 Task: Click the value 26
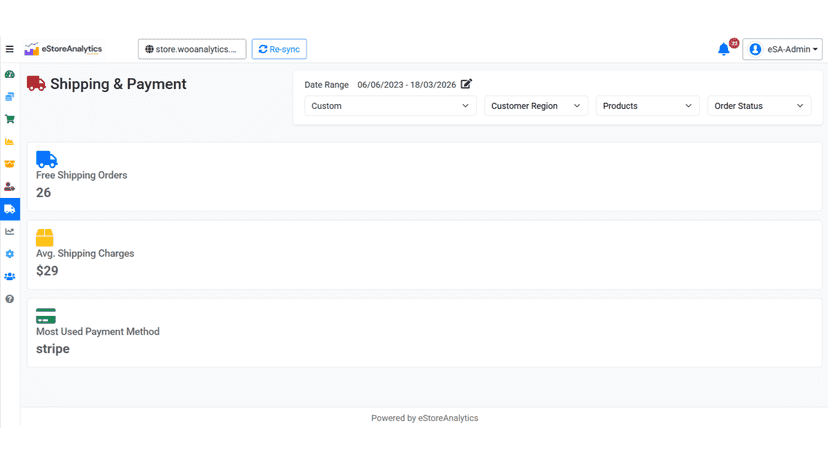(x=43, y=192)
